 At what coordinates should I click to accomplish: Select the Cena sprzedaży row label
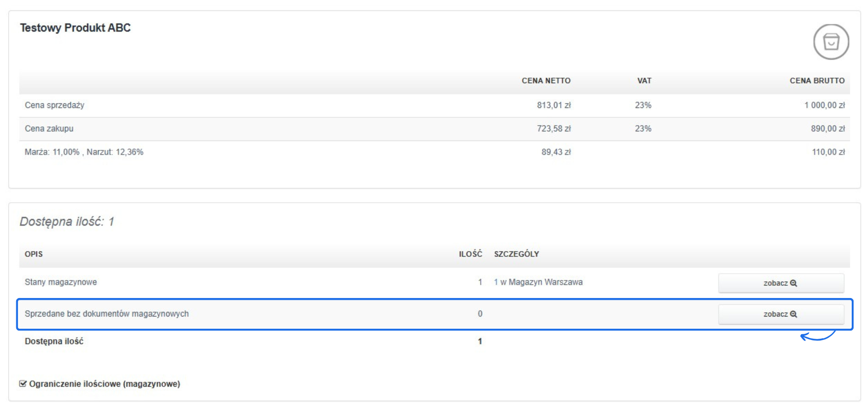coord(54,105)
